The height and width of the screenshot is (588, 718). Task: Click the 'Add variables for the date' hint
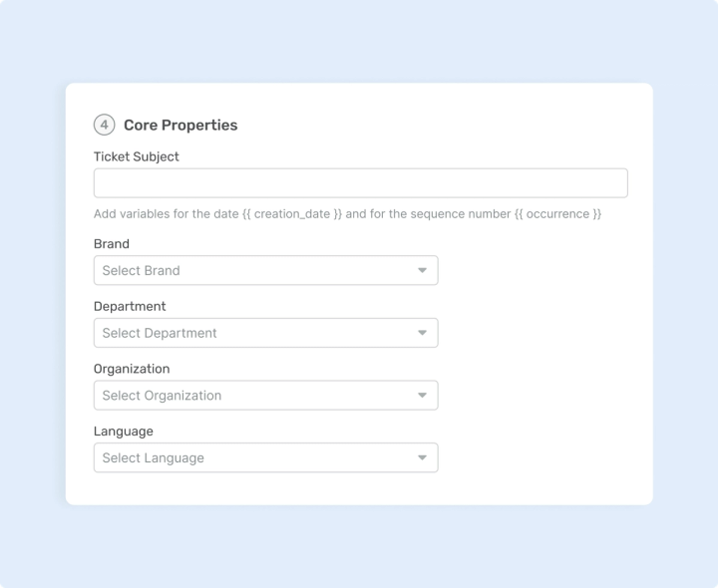tap(167, 214)
